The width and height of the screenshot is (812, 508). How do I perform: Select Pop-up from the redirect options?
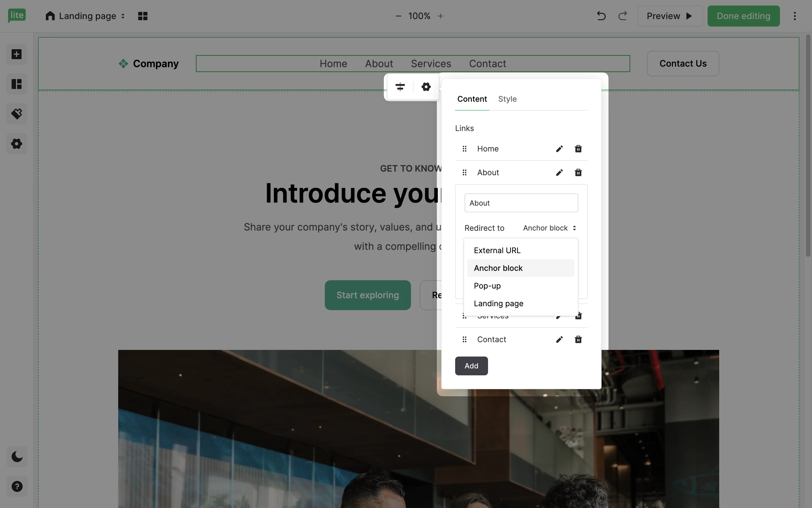(x=487, y=286)
